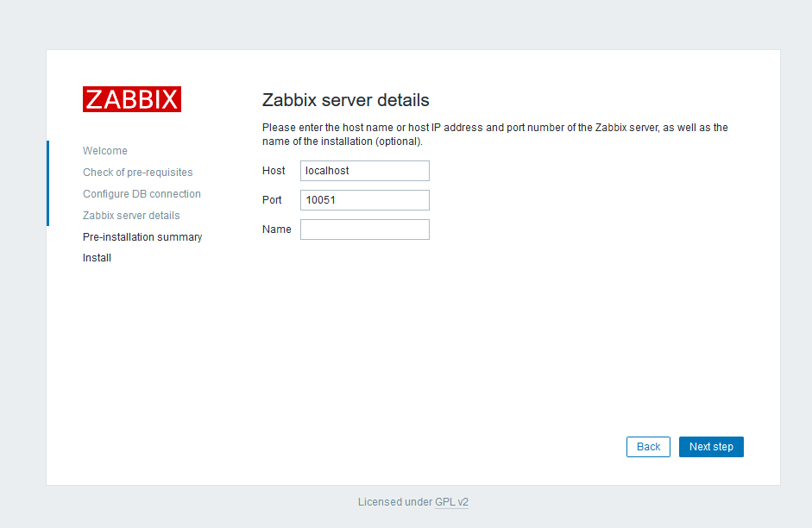
Task: Click the Port input field
Action: pyautogui.click(x=364, y=200)
